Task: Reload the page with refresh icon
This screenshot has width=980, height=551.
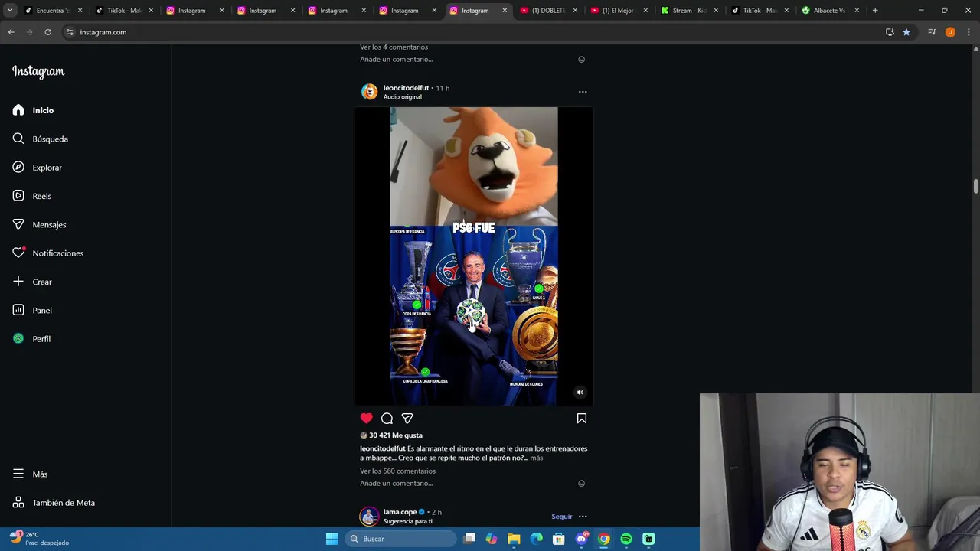Action: click(x=47, y=32)
